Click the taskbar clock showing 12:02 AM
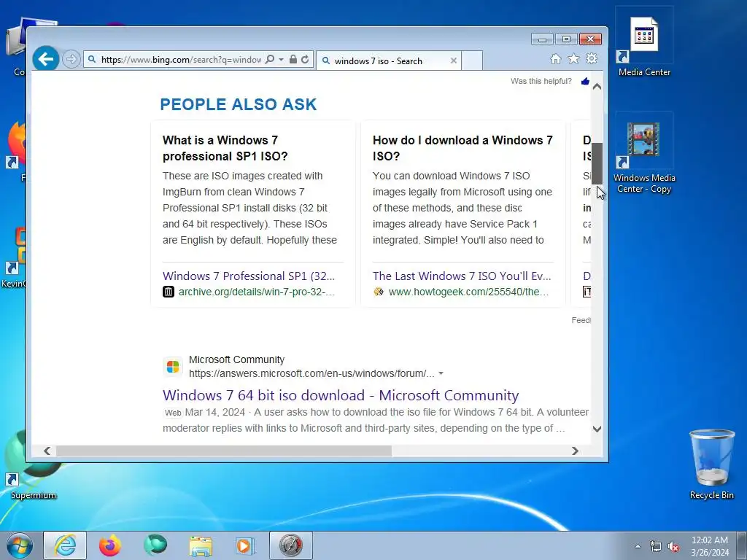The image size is (747, 560). (x=710, y=546)
